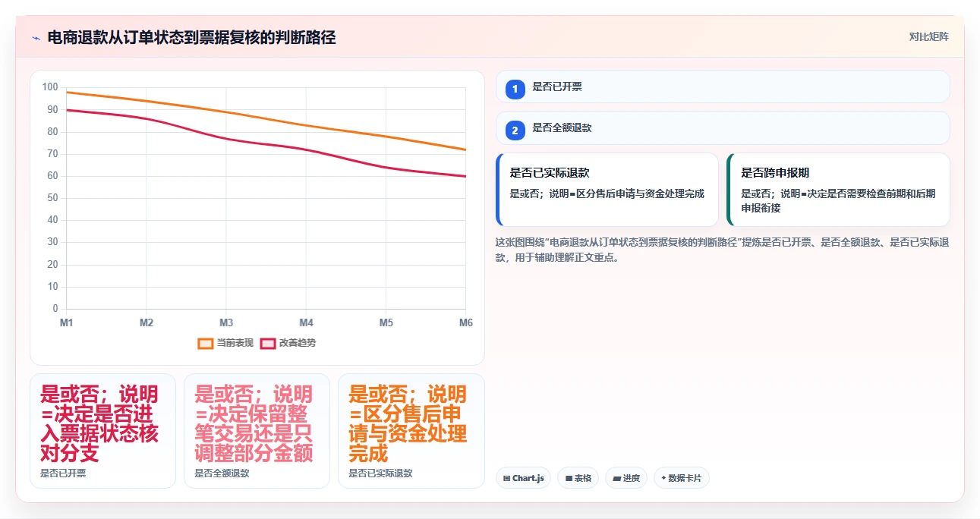Select the 是否已实际退款 card
The height and width of the screenshot is (519, 980).
pos(607,190)
